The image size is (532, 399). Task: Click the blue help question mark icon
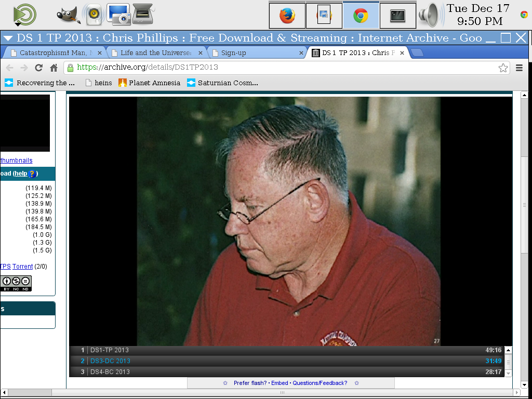(x=32, y=174)
